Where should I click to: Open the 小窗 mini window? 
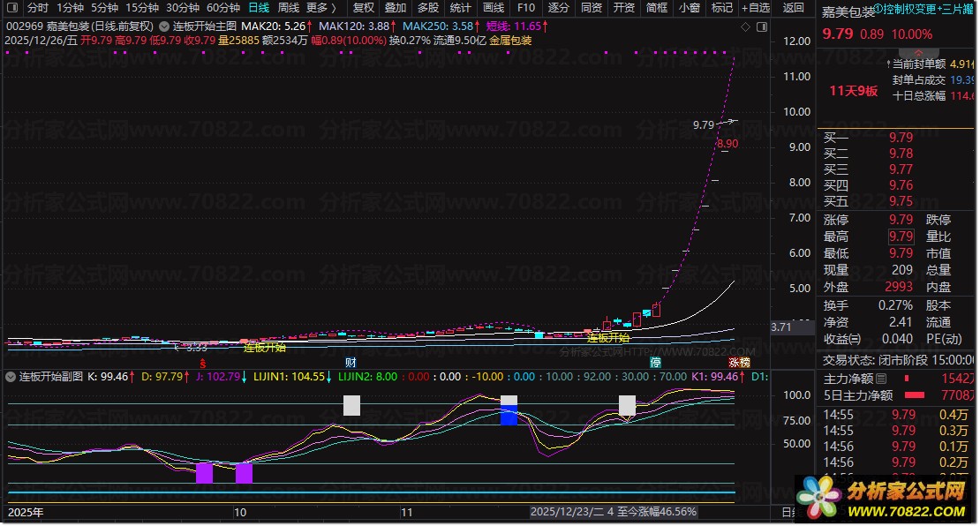click(x=690, y=7)
